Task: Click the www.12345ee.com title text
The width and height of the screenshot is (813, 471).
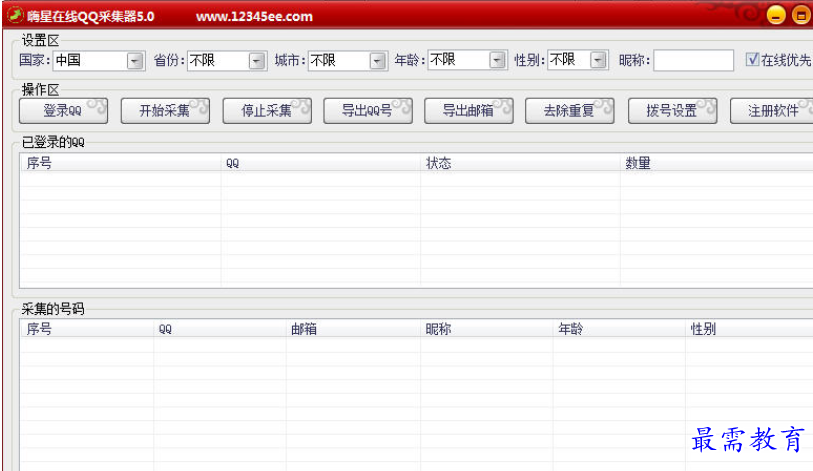Action: (x=254, y=17)
